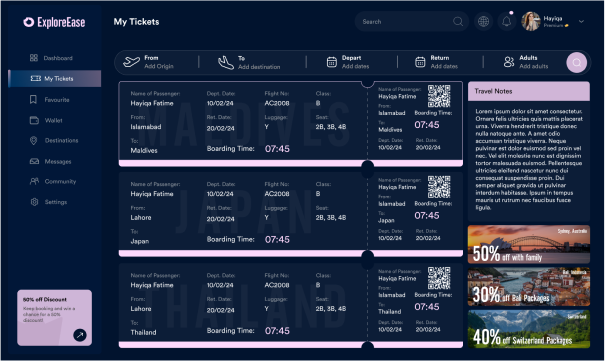Click the ExploreEase logo
The height and width of the screenshot is (361, 605).
(x=54, y=22)
